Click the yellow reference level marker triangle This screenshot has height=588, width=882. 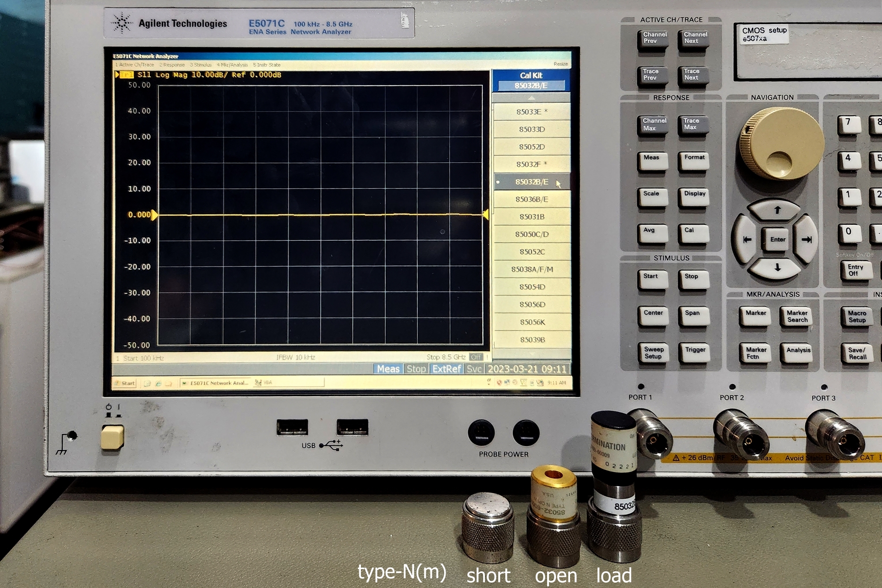pos(154,215)
